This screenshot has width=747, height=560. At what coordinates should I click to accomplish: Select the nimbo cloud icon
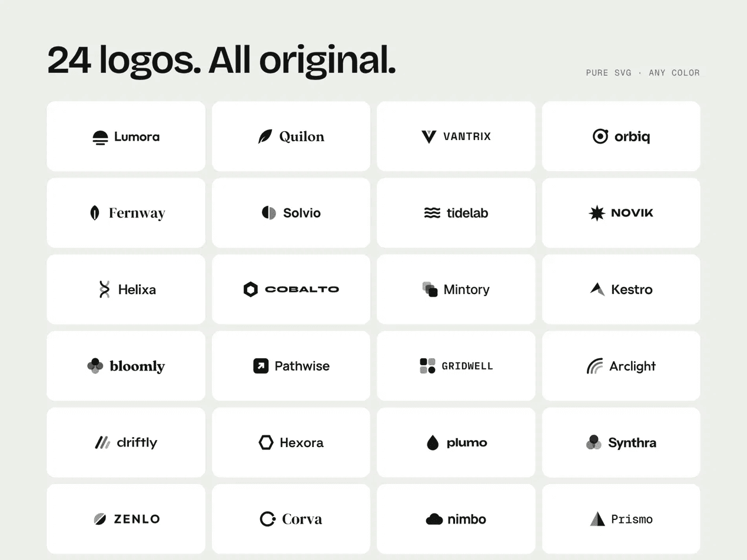[434, 519]
